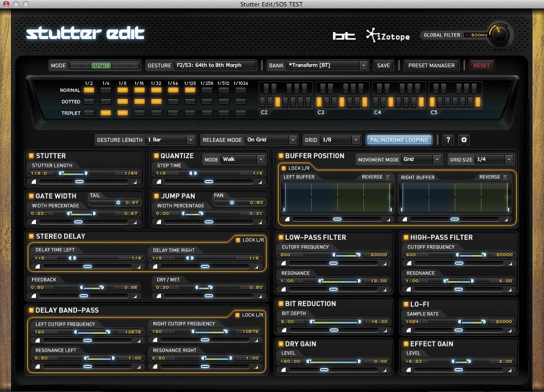This screenshot has height=392, width=544.
Task: Adjust the Gate Width Tail slider
Action: [x=118, y=202]
